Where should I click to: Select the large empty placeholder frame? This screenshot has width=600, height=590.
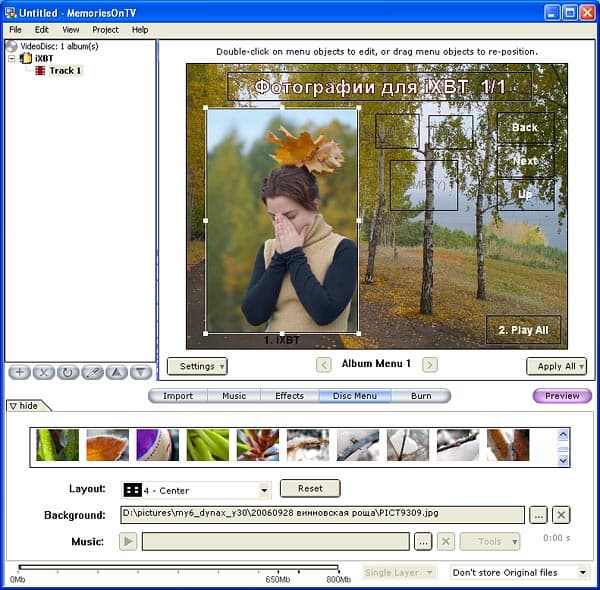(x=424, y=186)
